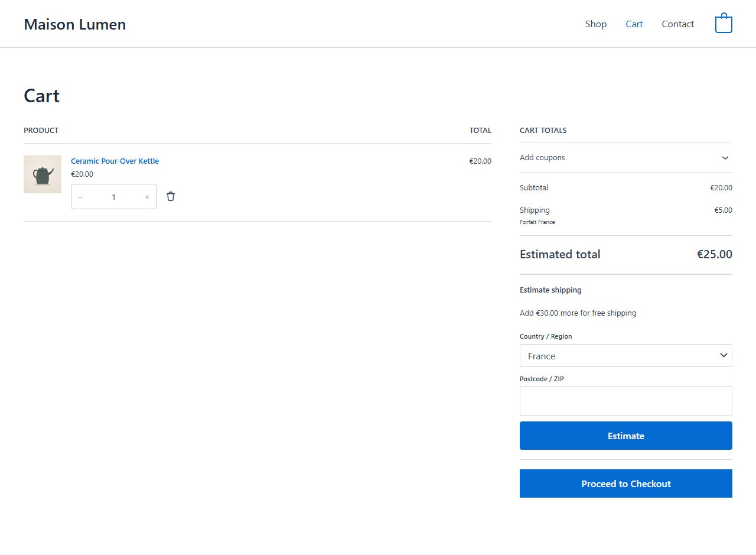Open the Country / Region dropdown

point(626,356)
